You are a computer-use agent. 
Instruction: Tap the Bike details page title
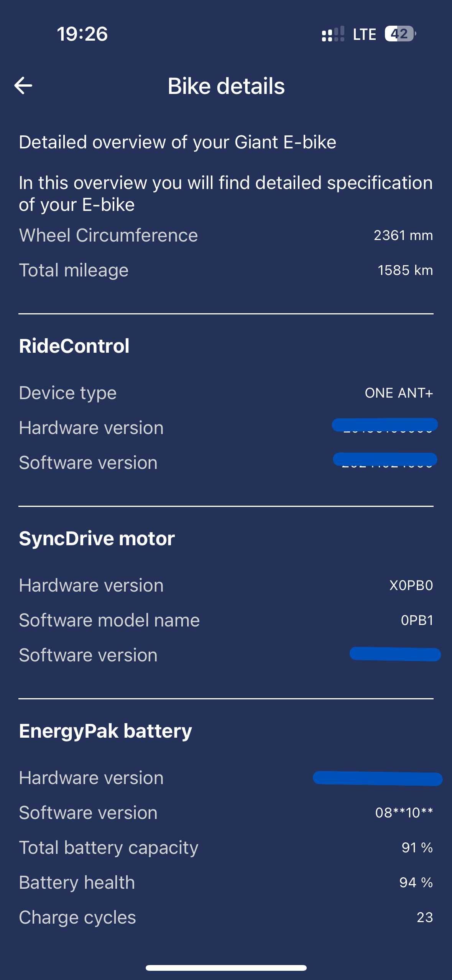(x=226, y=86)
